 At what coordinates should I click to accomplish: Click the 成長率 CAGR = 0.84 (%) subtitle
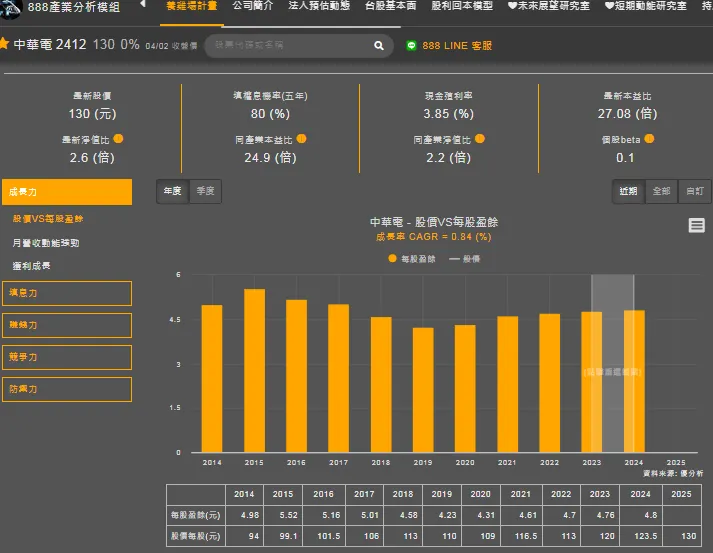point(433,237)
